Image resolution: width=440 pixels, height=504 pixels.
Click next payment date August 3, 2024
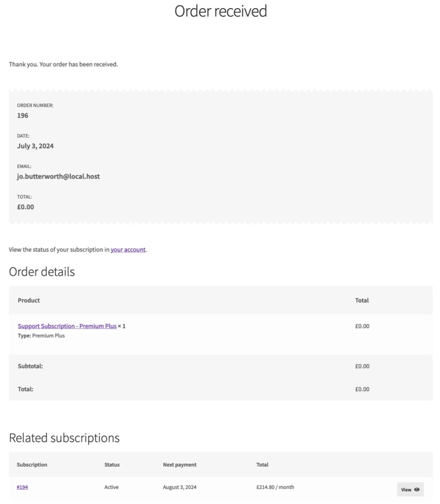[x=180, y=487]
